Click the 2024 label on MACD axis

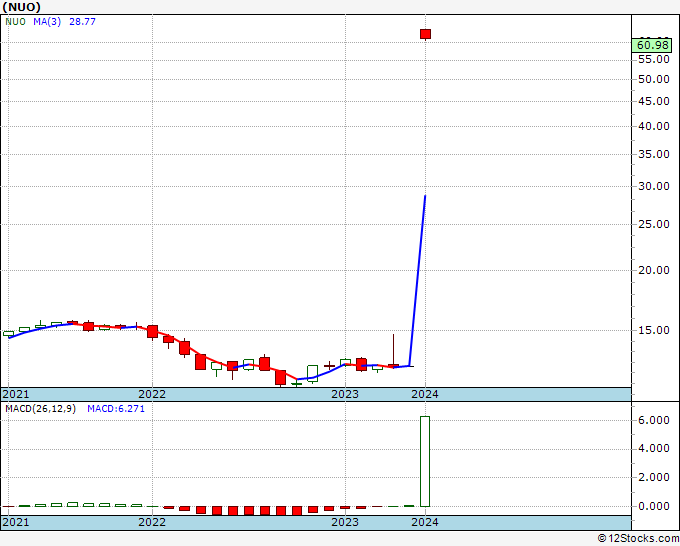click(425, 522)
